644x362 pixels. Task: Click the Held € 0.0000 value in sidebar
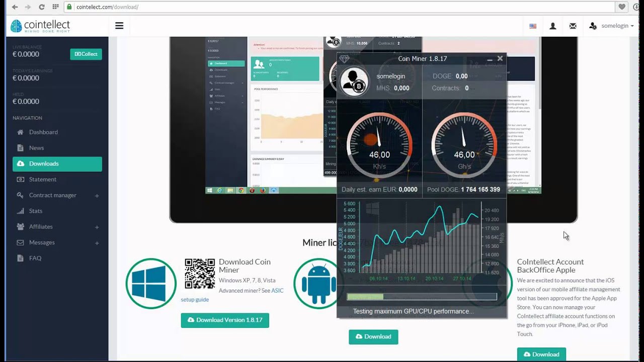(x=26, y=102)
